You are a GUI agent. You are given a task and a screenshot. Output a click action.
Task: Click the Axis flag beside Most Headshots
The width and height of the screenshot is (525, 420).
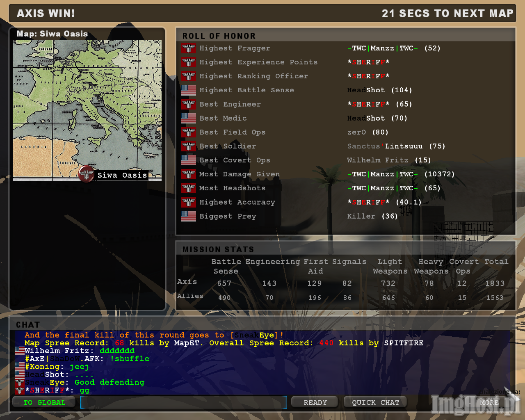189,188
